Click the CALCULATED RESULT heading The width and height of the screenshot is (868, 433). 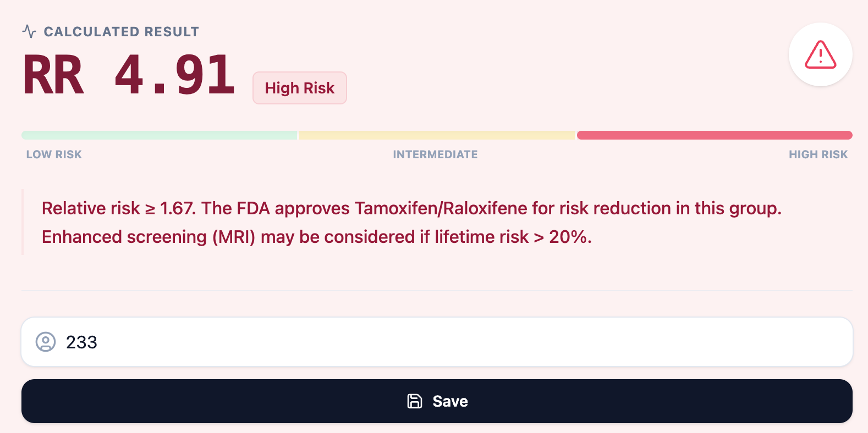click(x=122, y=32)
